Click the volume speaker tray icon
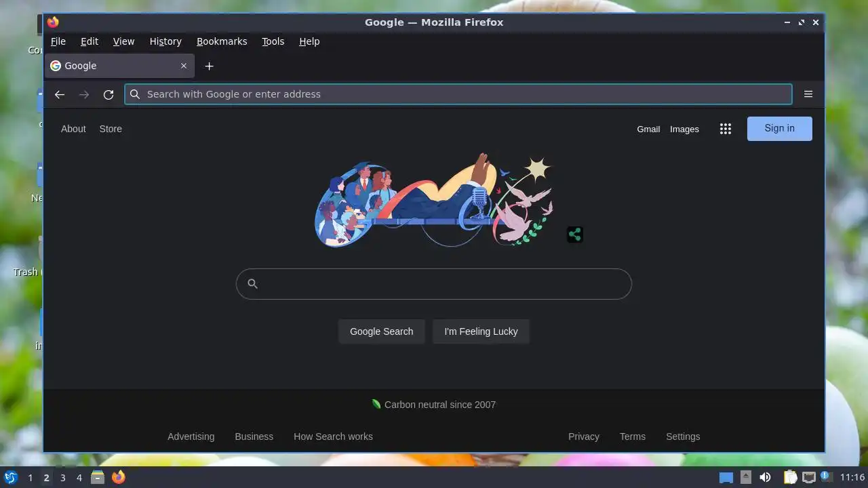Image resolution: width=868 pixels, height=488 pixels. 766,477
